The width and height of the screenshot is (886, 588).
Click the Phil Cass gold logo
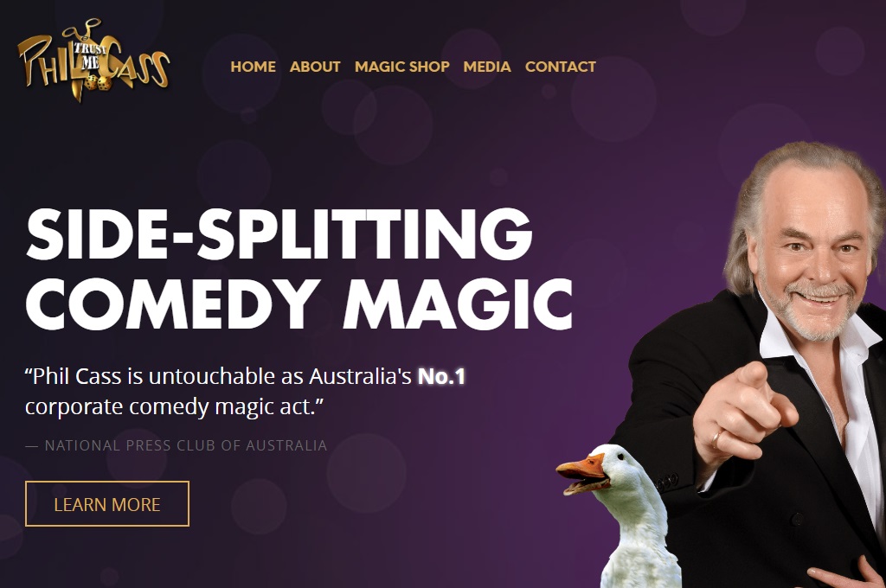pyautogui.click(x=93, y=61)
